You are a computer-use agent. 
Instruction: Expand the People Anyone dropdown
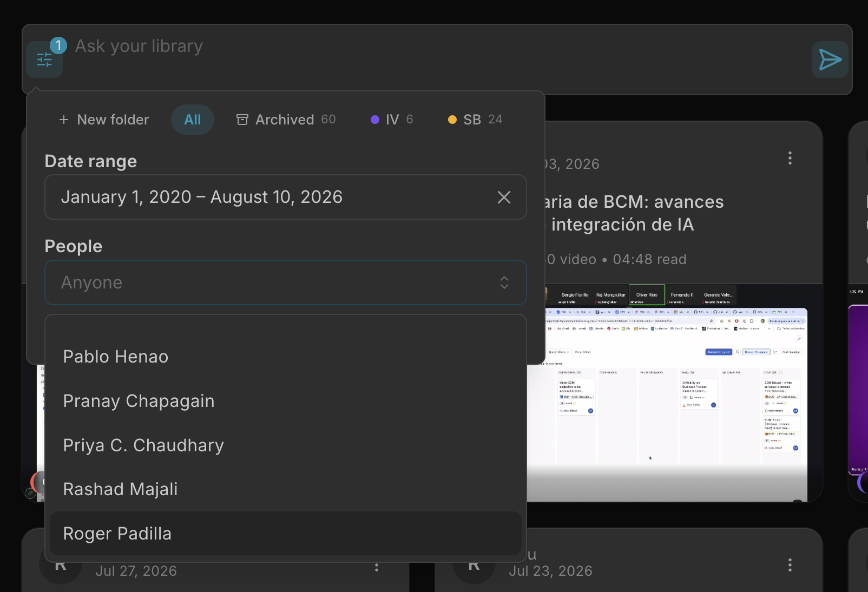(286, 282)
